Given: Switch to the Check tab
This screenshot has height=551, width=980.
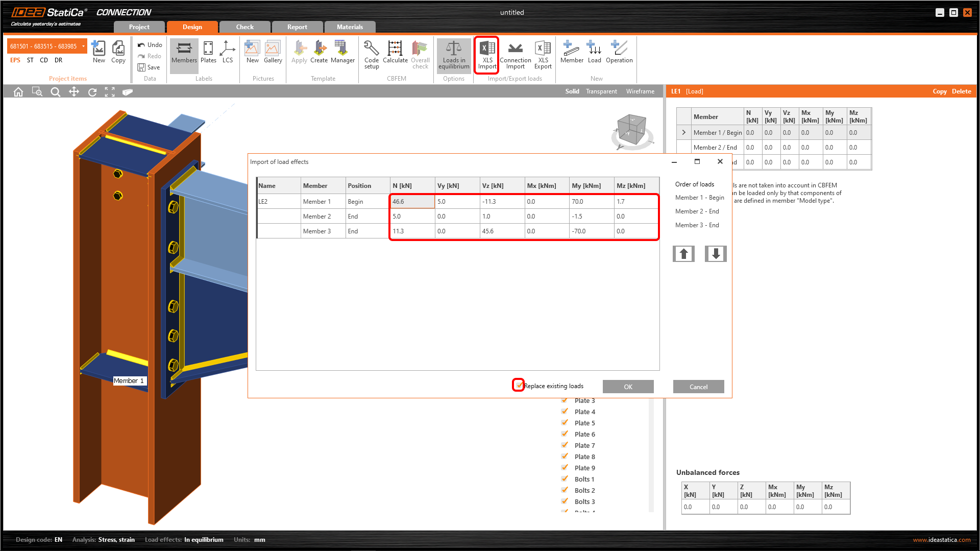Looking at the screenshot, I should (244, 27).
